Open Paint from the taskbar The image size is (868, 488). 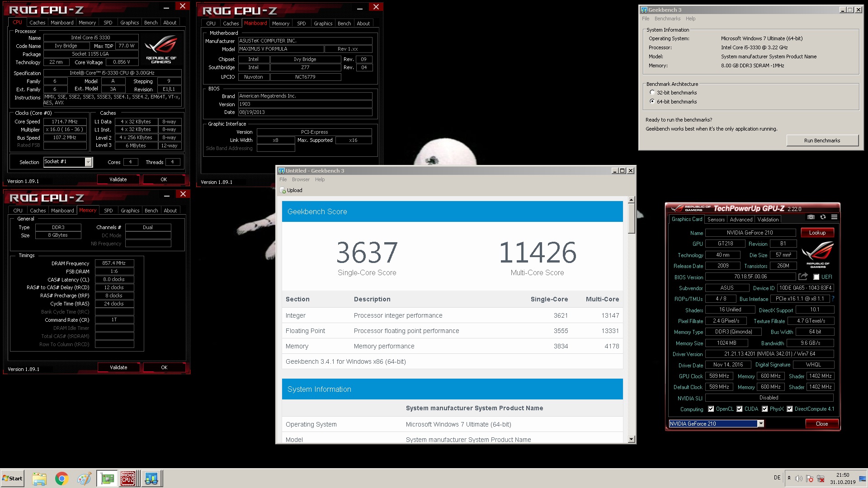tap(84, 479)
